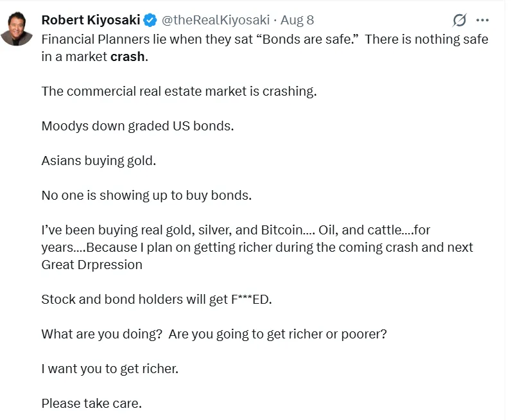
Task: Click the blue verified badge
Action: pyautogui.click(x=150, y=20)
